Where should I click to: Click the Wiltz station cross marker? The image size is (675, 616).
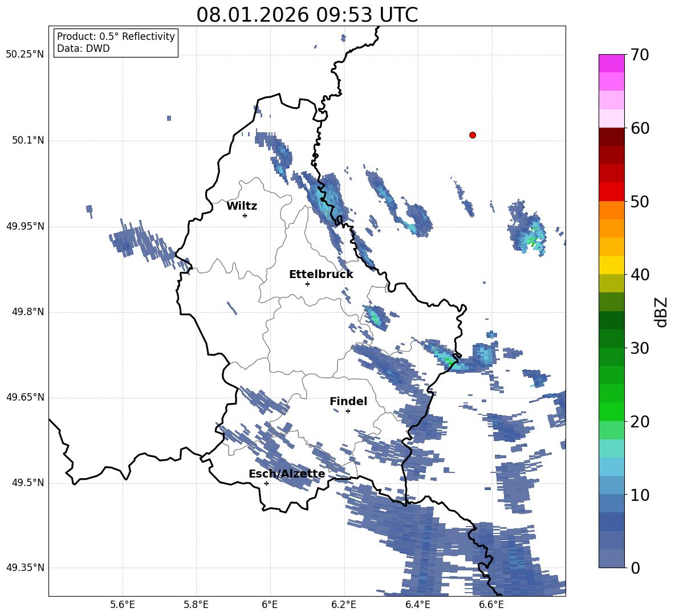pos(245,215)
